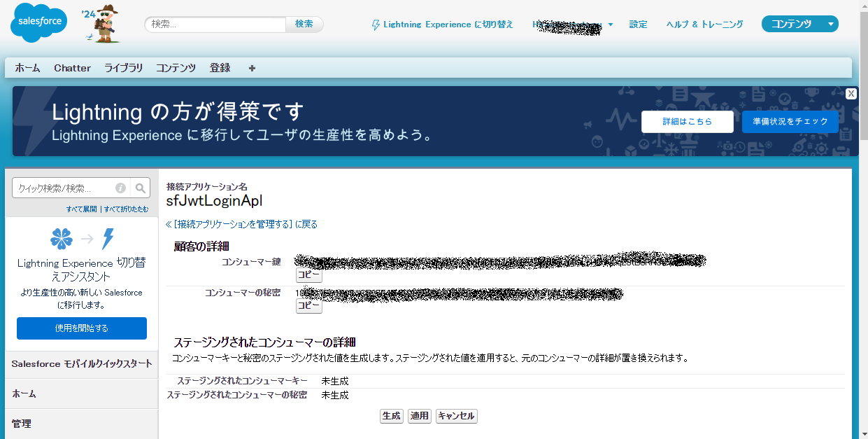Click the Lightning の方が得策です banner headline
The image size is (868, 439).
[178, 112]
